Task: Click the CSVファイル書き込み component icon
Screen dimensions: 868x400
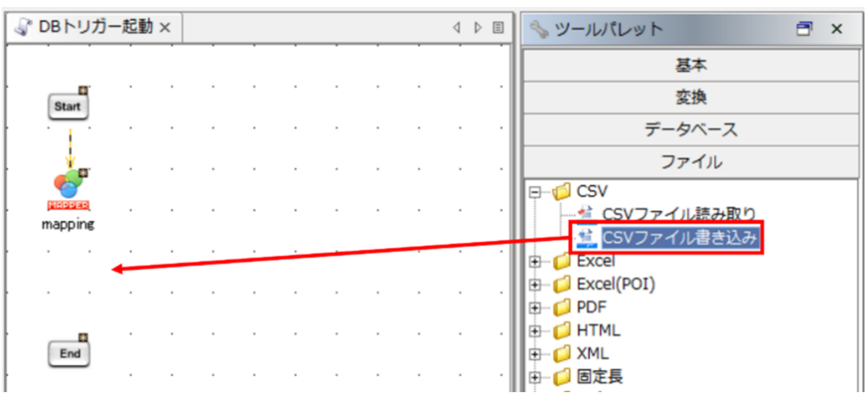Action: [585, 238]
